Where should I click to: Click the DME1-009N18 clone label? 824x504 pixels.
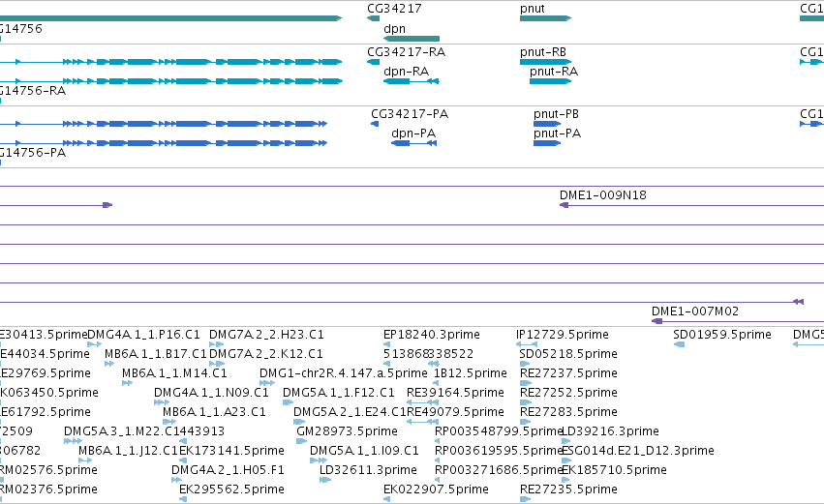click(603, 195)
